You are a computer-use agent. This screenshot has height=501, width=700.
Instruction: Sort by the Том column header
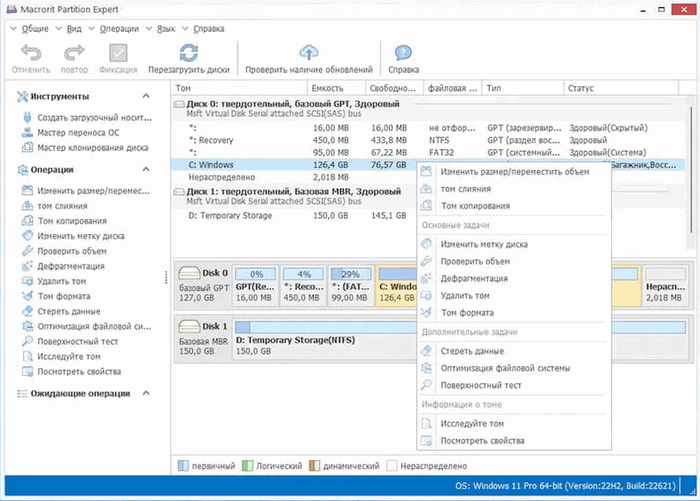pyautogui.click(x=239, y=88)
